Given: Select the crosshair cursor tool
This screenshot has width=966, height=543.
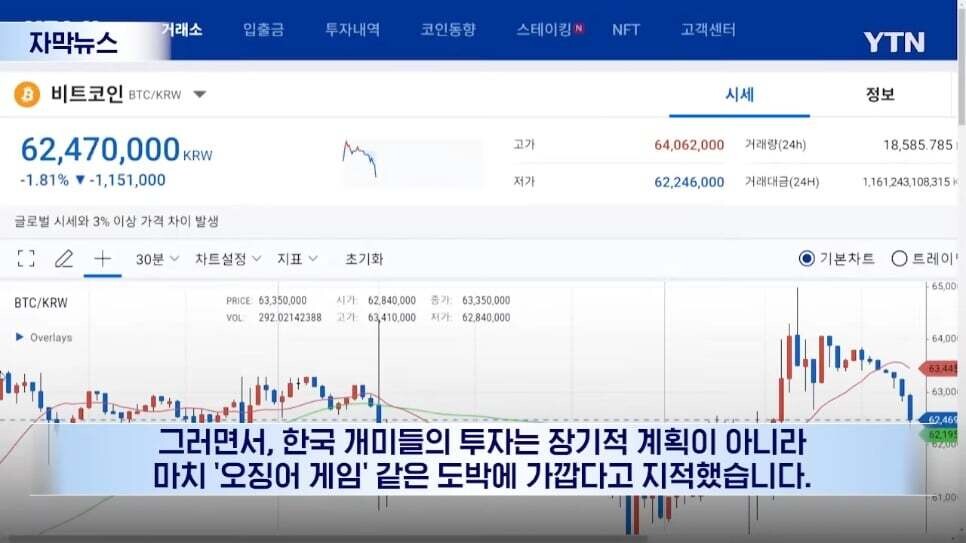Looking at the screenshot, I should [102, 259].
